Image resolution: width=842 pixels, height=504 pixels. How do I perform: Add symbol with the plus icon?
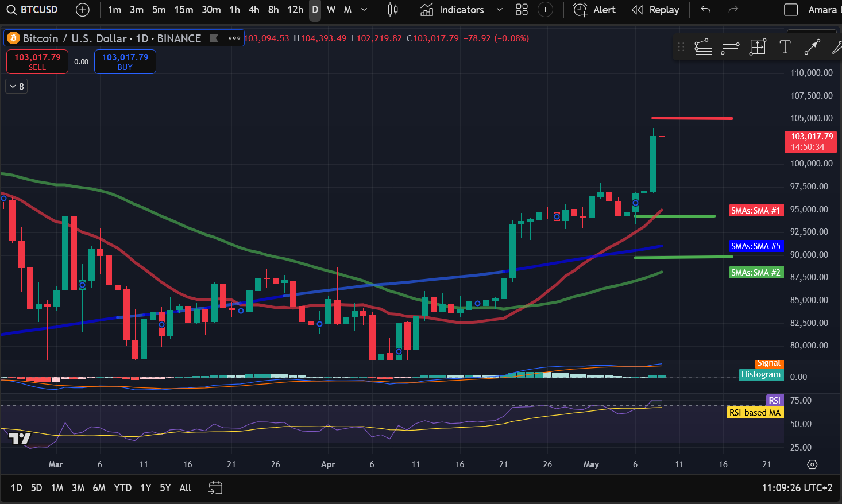point(83,10)
